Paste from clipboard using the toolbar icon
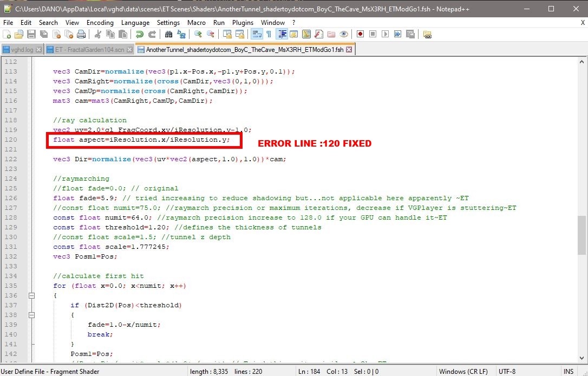The height and width of the screenshot is (376, 588). [122, 35]
